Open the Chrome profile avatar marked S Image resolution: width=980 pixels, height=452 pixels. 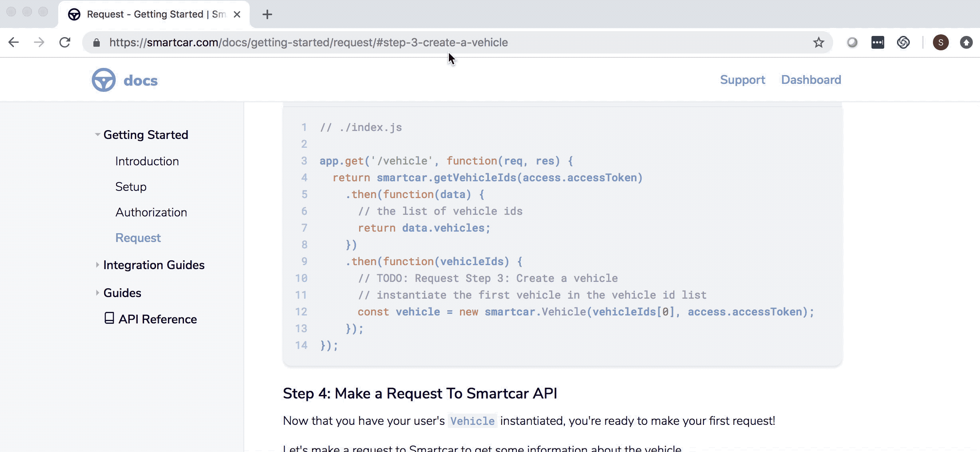tap(941, 42)
